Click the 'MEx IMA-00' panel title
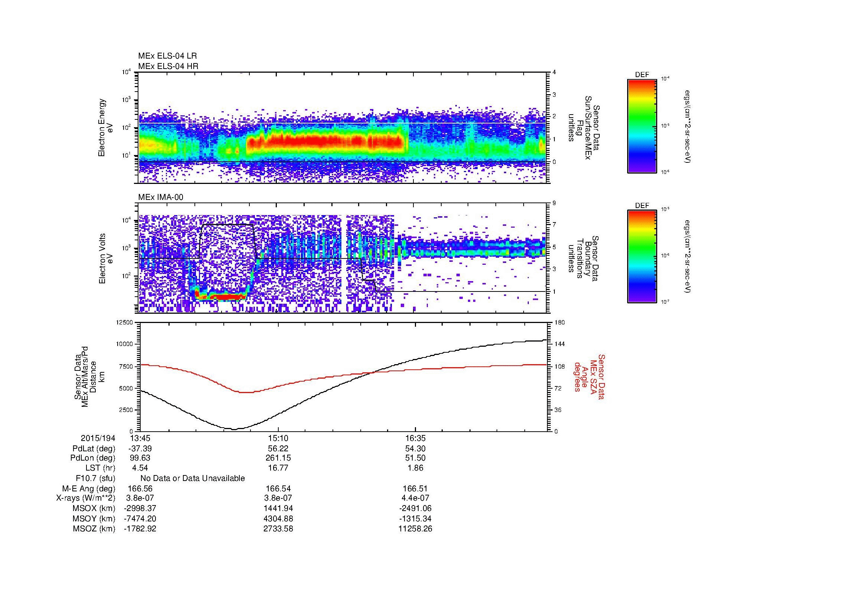The image size is (868, 613). (x=161, y=197)
